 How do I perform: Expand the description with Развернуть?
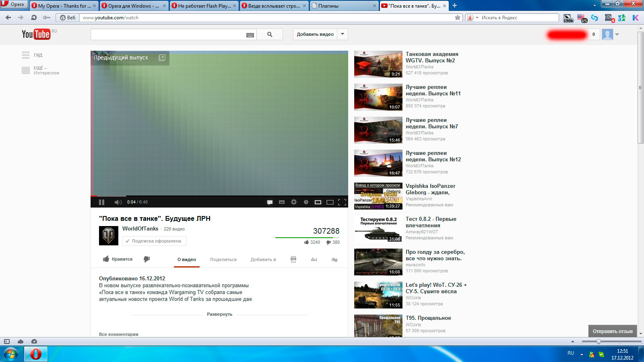point(219,314)
